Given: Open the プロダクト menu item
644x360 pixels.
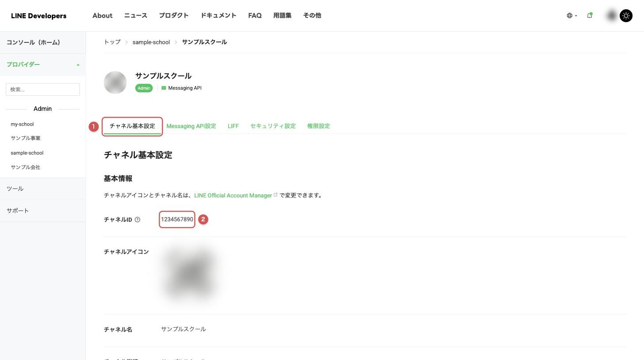Looking at the screenshot, I should click(x=174, y=15).
